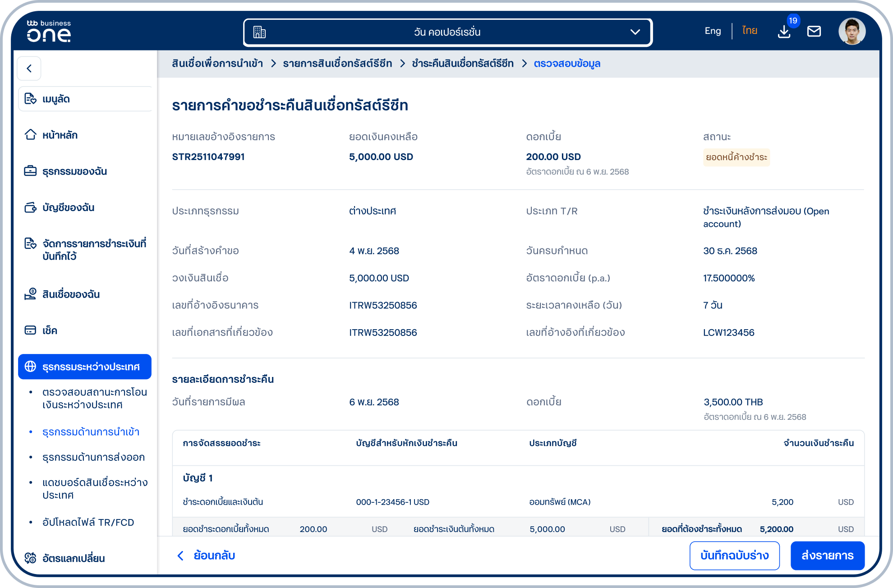
Task: Open แดชบอร์ดสินเชื่อระหว่างประเทศ submenu
Action: pos(95,488)
